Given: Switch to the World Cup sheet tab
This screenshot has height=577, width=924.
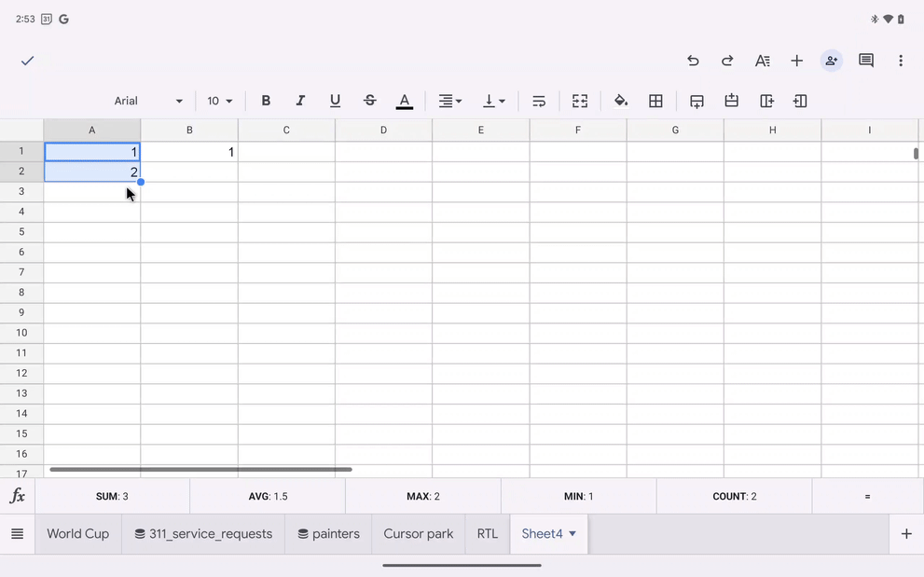Looking at the screenshot, I should point(78,534).
